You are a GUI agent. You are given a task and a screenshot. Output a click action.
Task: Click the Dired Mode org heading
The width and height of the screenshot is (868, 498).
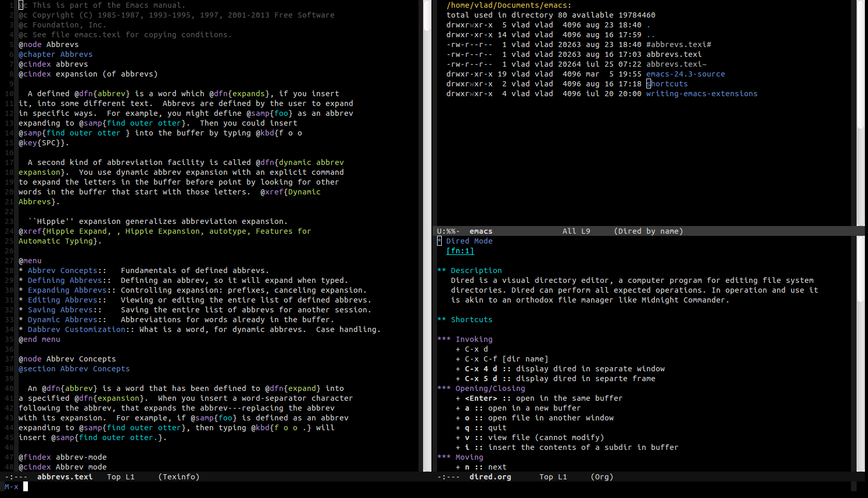pos(469,241)
